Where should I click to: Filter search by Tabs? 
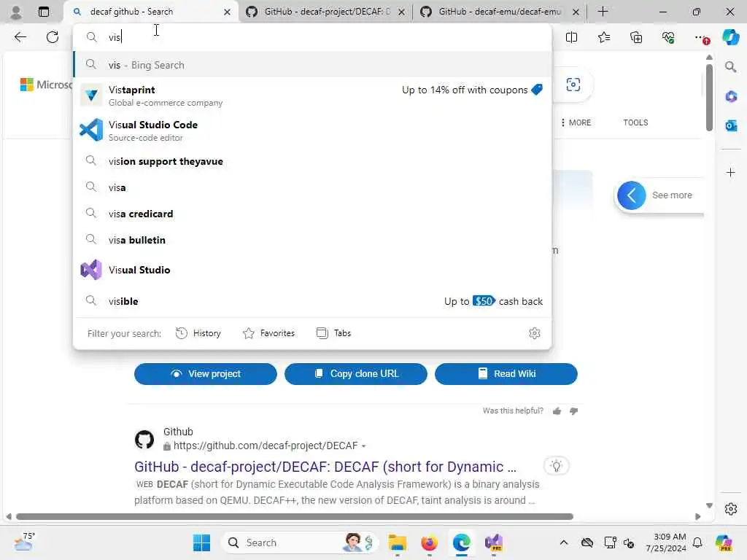click(x=333, y=333)
